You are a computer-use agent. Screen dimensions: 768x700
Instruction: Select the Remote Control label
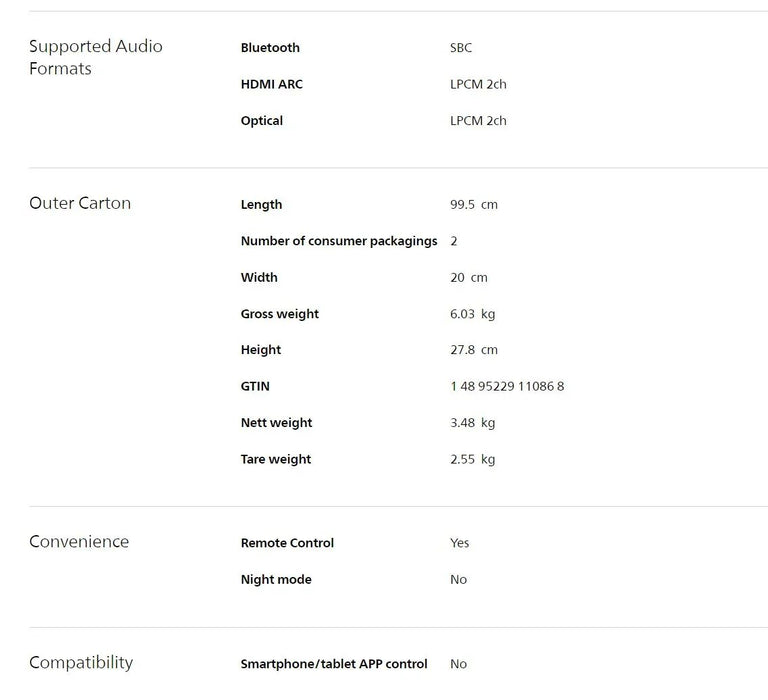click(287, 543)
